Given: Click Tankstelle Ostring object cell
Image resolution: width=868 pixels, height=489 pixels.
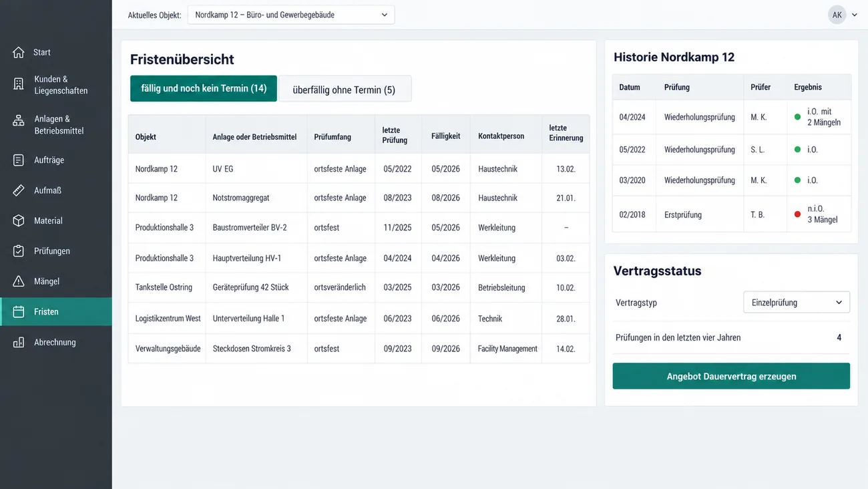Looking at the screenshot, I should [167, 287].
